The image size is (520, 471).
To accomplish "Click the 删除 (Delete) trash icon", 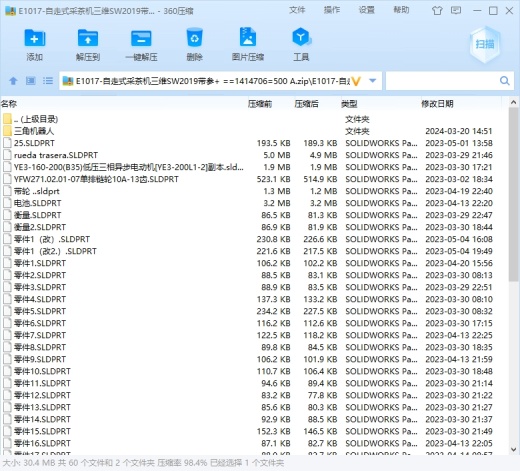I will click(x=194, y=38).
